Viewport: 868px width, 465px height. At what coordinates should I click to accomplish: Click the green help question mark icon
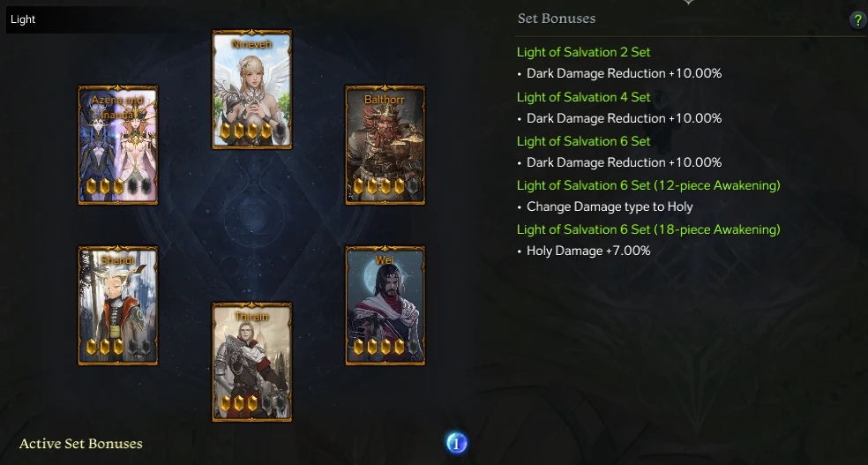coord(857,20)
